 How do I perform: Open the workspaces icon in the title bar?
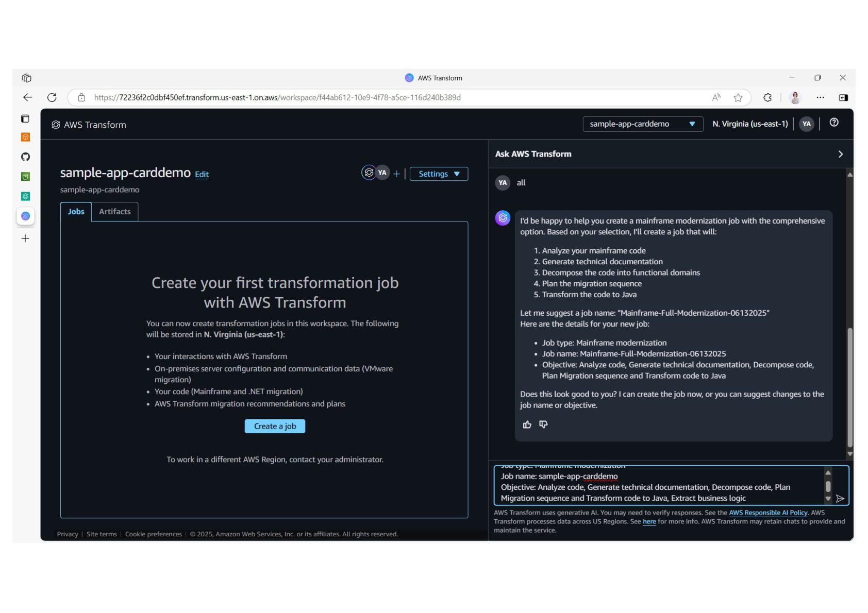pyautogui.click(x=27, y=78)
